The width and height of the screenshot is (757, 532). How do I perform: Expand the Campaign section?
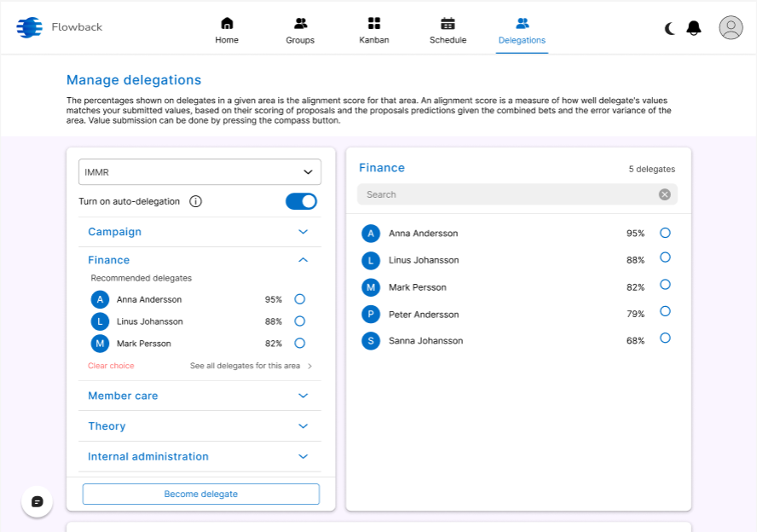tap(303, 232)
